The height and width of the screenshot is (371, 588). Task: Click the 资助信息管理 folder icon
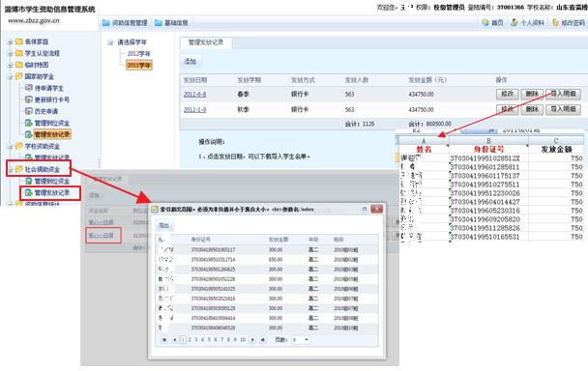coord(106,23)
